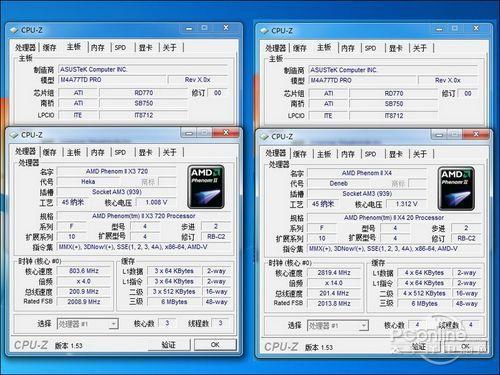
Task: Click 'M4A77TD PRO' model in top-left window
Action: tap(112, 80)
